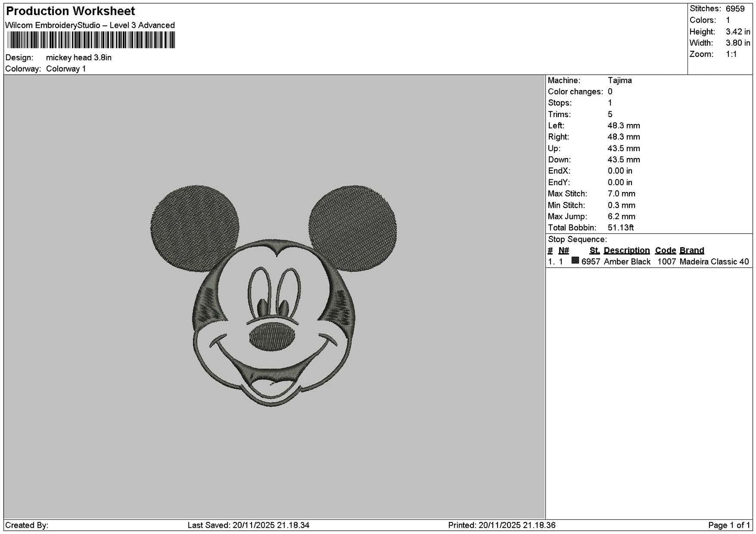Click the Description column header
Image resolution: width=756 pixels, height=534 pixels.
[x=627, y=251]
